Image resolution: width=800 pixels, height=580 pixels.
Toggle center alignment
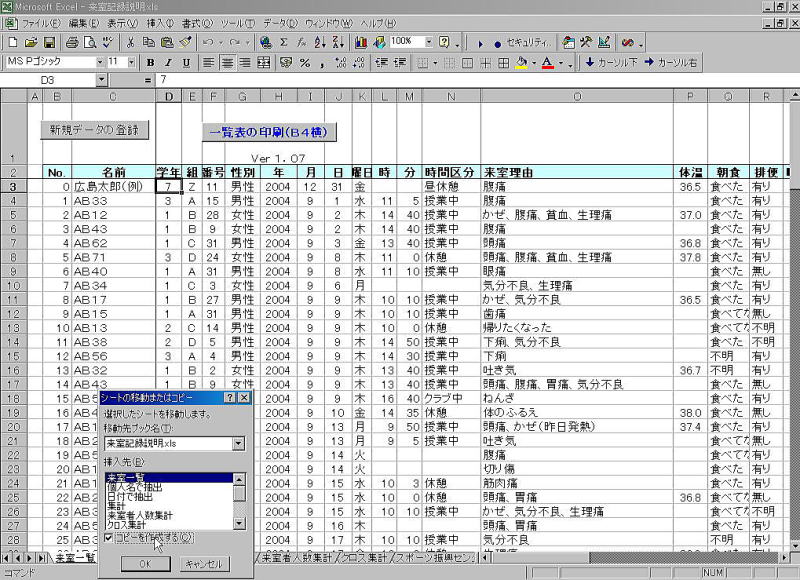227,63
